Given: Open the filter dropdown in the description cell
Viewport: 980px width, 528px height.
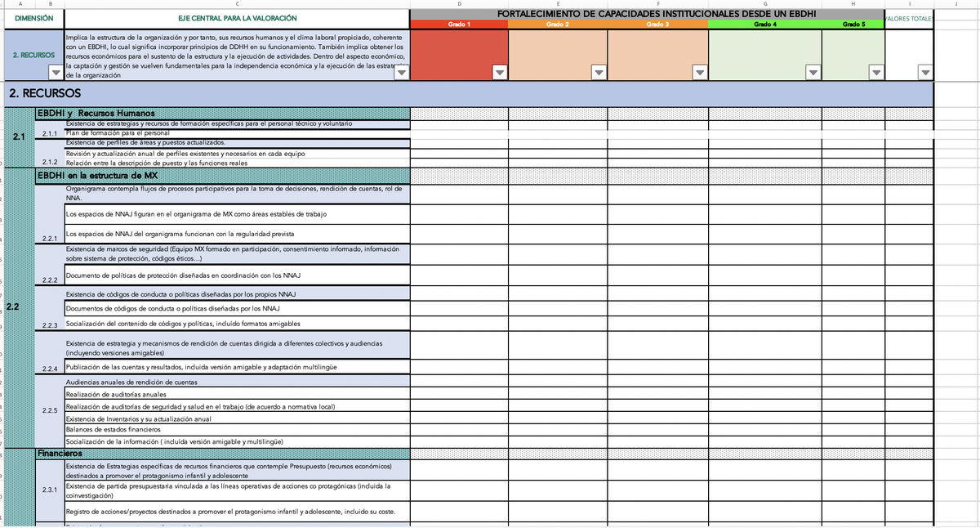Looking at the screenshot, I should pyautogui.click(x=401, y=73).
